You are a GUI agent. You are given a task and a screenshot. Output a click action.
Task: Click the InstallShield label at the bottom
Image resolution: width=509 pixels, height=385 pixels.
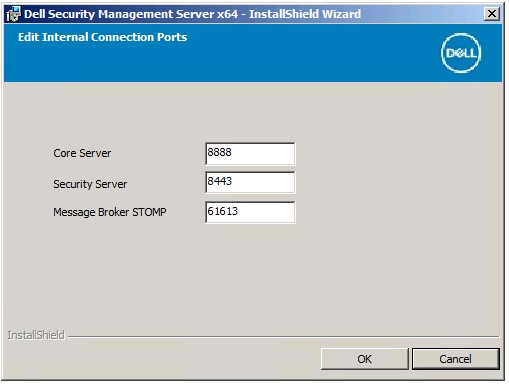(x=36, y=335)
